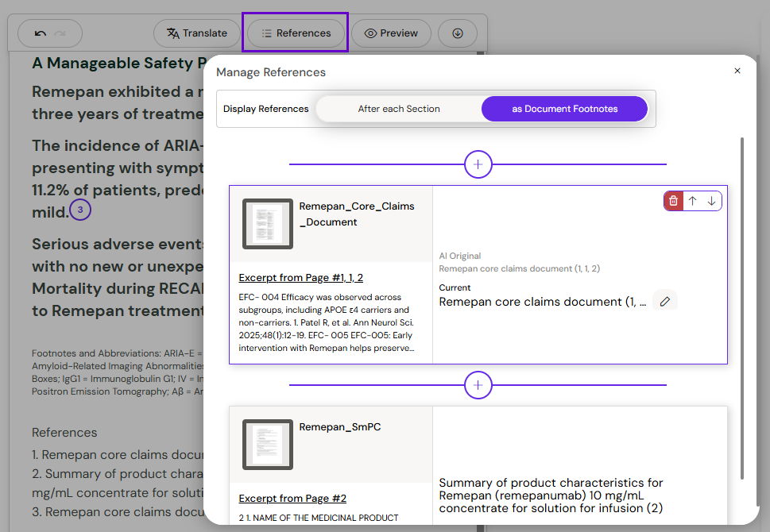Click the References heading in the document
Image resolution: width=770 pixels, height=532 pixels.
64,433
